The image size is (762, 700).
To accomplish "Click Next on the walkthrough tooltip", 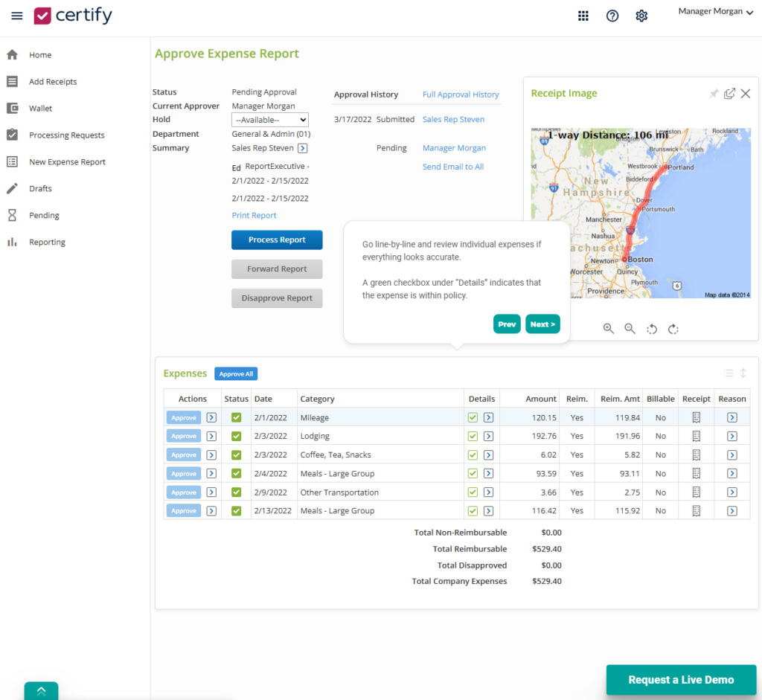I will click(x=542, y=324).
